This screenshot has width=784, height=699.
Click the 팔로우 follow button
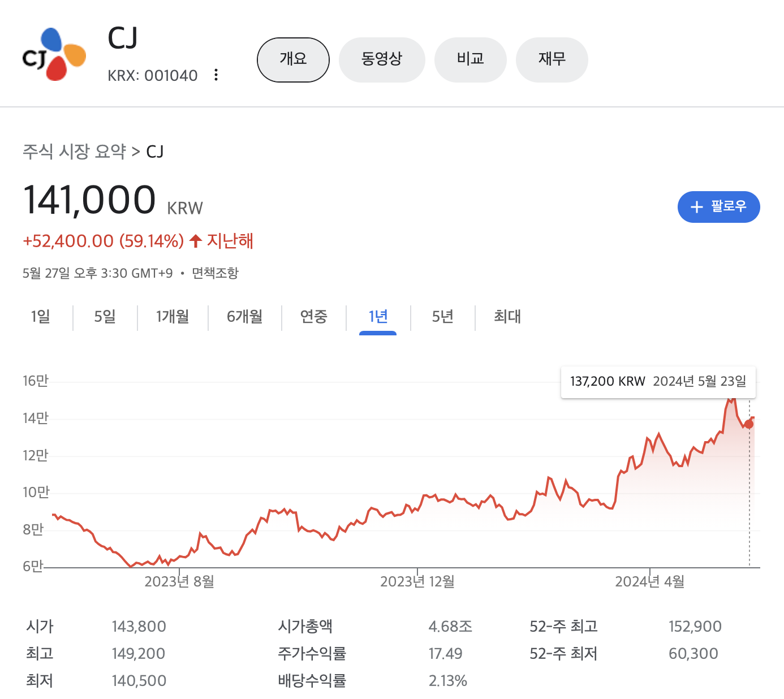[718, 207]
